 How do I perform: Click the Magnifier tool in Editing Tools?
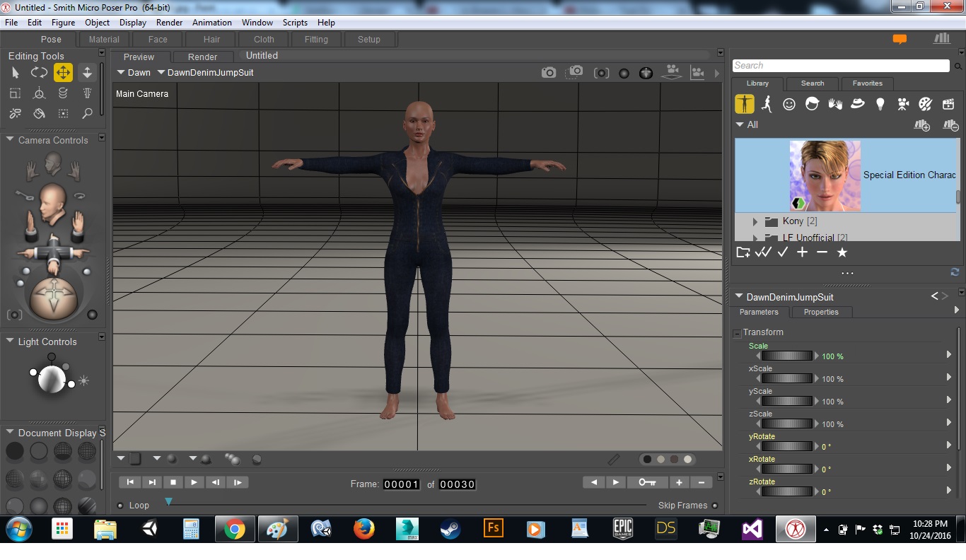point(87,113)
